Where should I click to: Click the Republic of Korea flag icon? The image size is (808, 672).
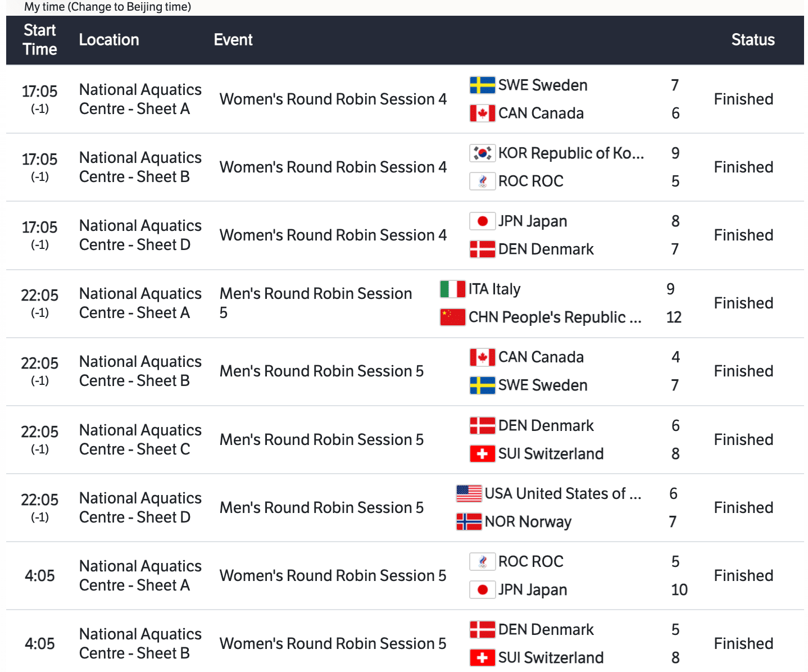tap(482, 153)
